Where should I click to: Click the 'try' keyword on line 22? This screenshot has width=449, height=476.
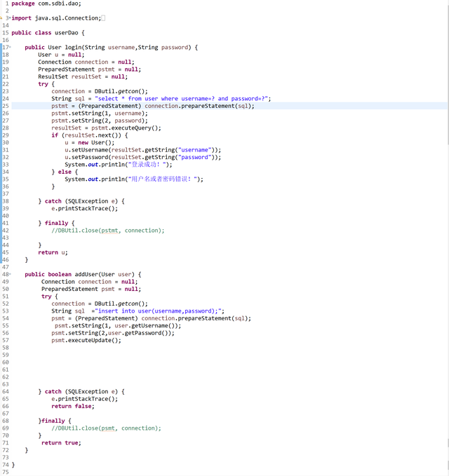point(43,84)
